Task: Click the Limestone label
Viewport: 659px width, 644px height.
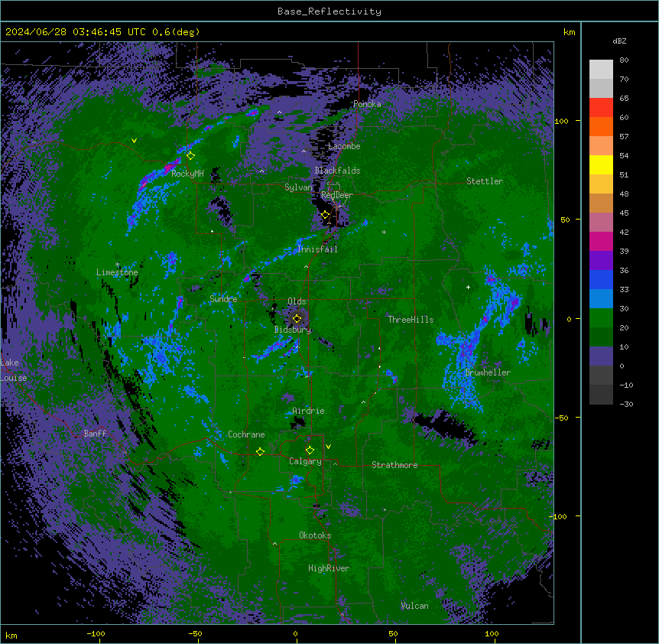Action: pos(117,272)
